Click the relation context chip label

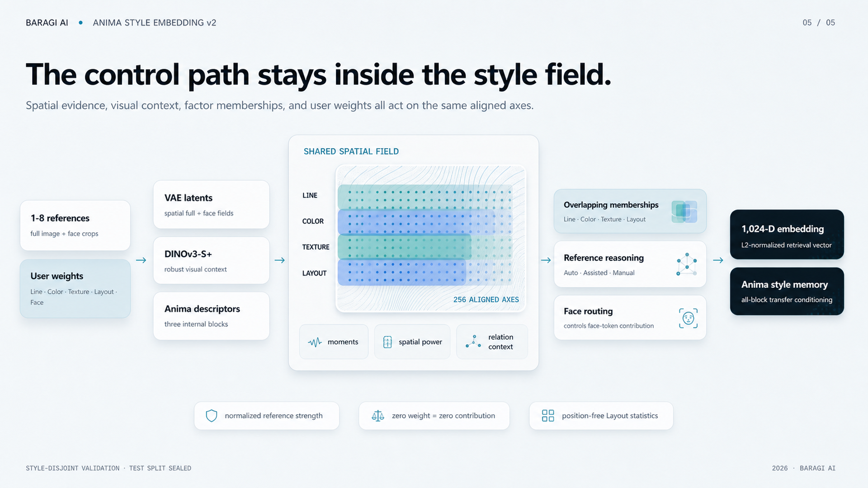pyautogui.click(x=500, y=342)
